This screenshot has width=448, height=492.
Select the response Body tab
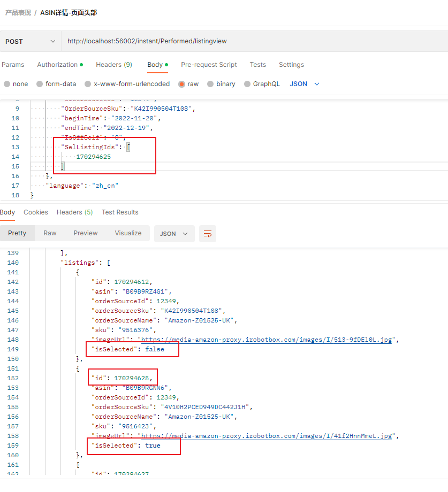(x=7, y=212)
